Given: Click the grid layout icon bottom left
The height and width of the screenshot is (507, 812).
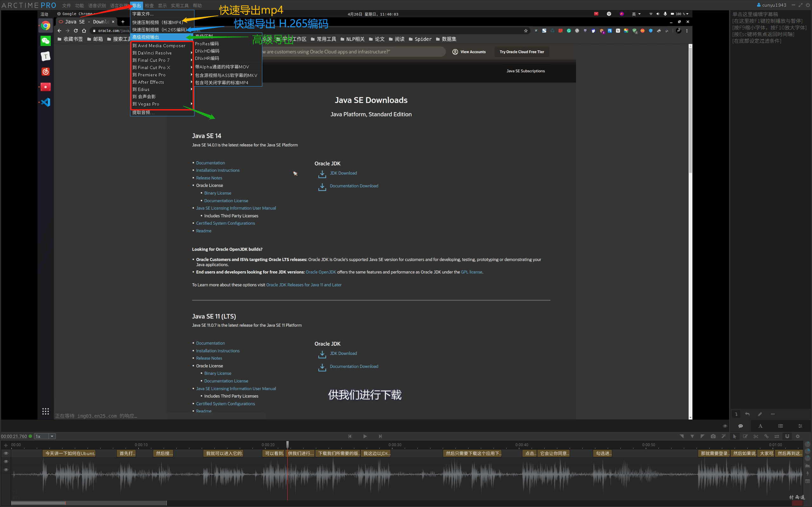Looking at the screenshot, I should pos(46,411).
